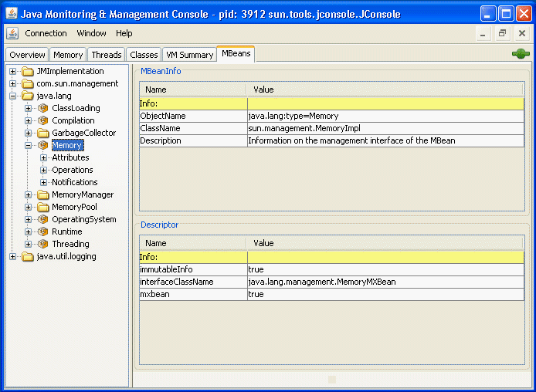Screen dimensions: 536x392
Task: Click the Java icon in the menu bar
Action: [x=12, y=33]
